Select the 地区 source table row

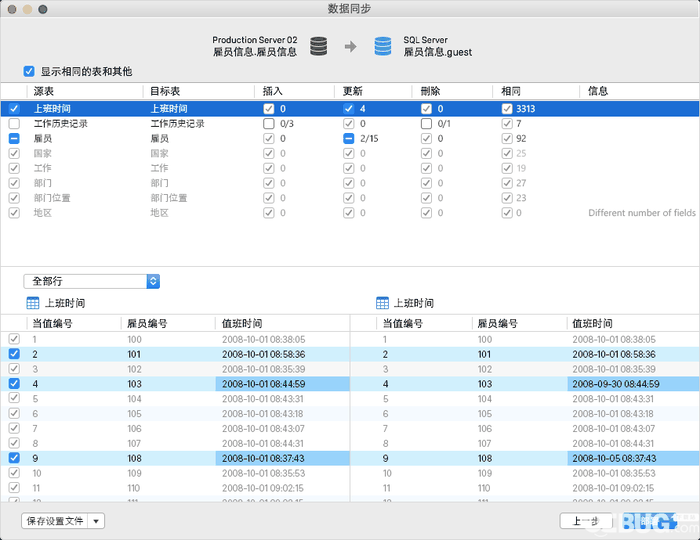click(x=43, y=213)
